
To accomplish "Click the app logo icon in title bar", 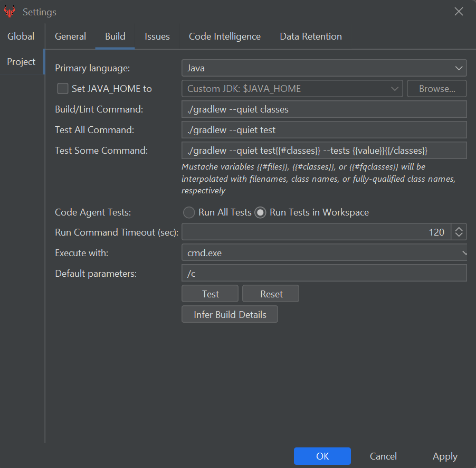I will pyautogui.click(x=9, y=12).
